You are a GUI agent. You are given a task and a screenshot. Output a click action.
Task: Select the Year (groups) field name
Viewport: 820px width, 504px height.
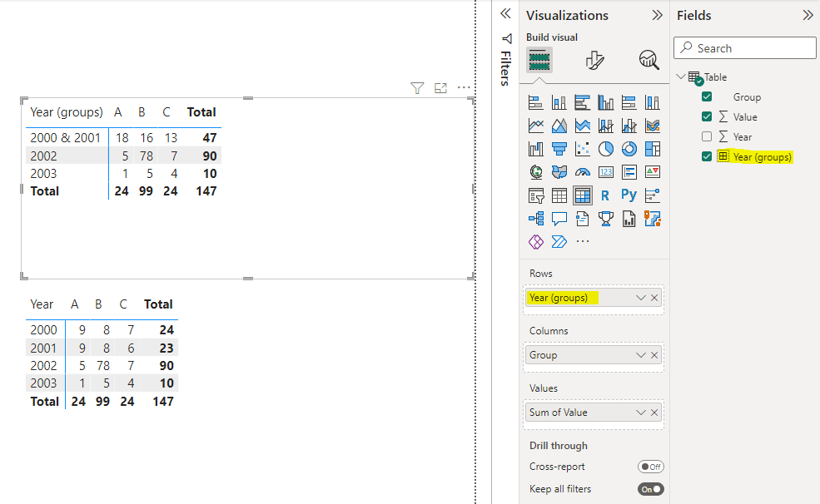(762, 156)
